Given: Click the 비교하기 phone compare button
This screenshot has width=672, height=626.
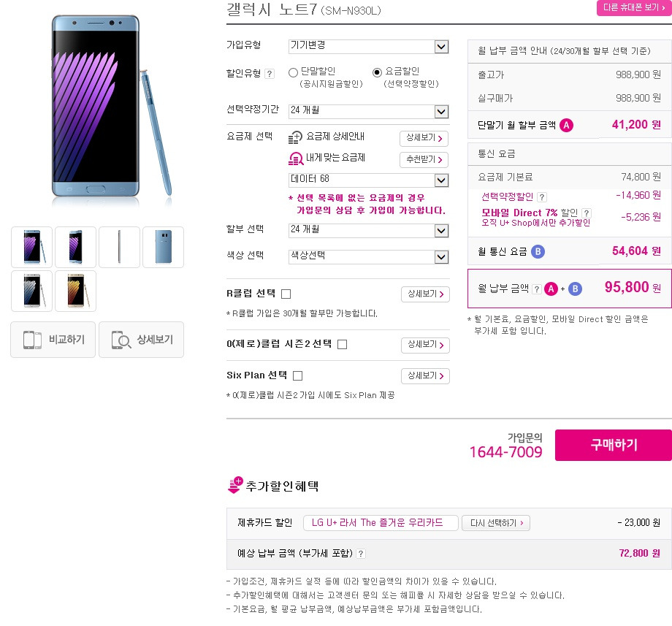Looking at the screenshot, I should [x=53, y=340].
